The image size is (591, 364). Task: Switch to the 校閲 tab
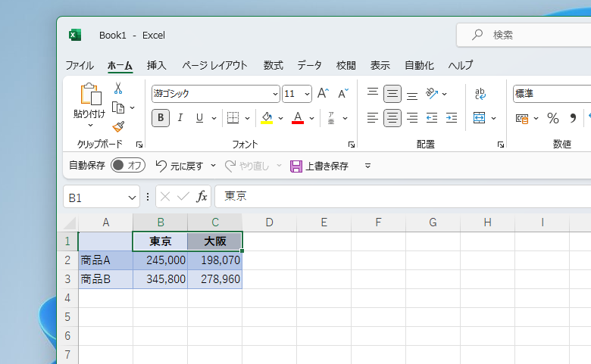[x=346, y=66]
